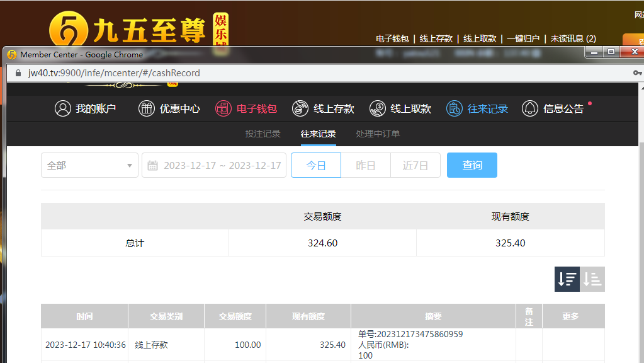
Task: Open the 线上存款 deposit icon
Action: [300, 108]
